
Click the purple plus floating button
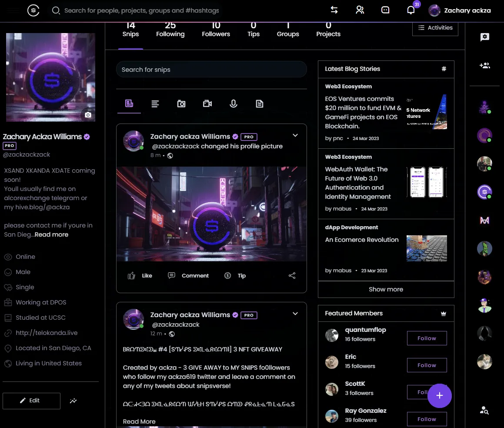click(439, 395)
